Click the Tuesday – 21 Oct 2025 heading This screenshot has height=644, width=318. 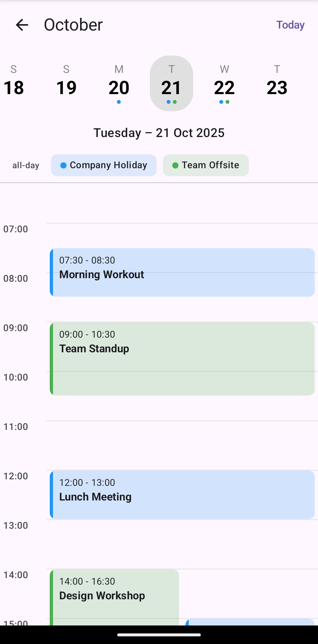159,133
